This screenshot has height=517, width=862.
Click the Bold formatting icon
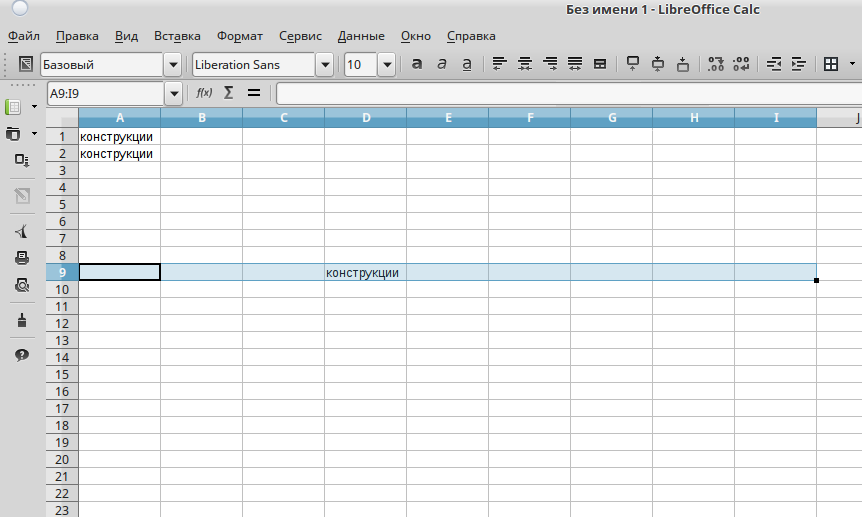[x=417, y=65]
